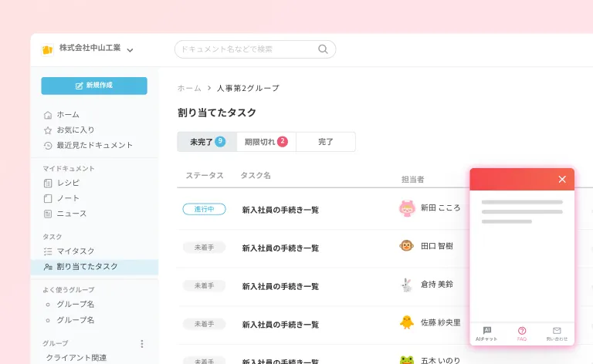
Task: Click the 株式会社中山工業 company logo icon
Action: 47,49
